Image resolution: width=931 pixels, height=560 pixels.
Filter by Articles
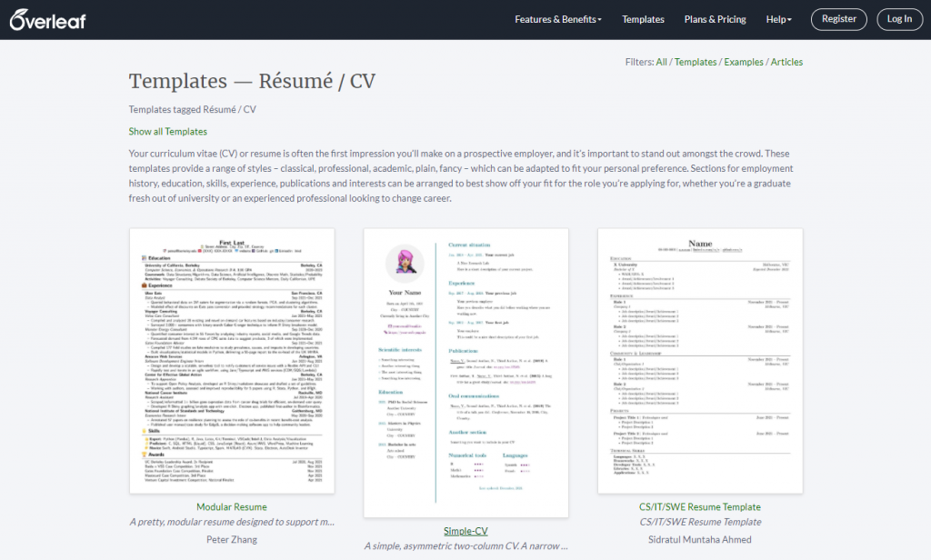786,62
